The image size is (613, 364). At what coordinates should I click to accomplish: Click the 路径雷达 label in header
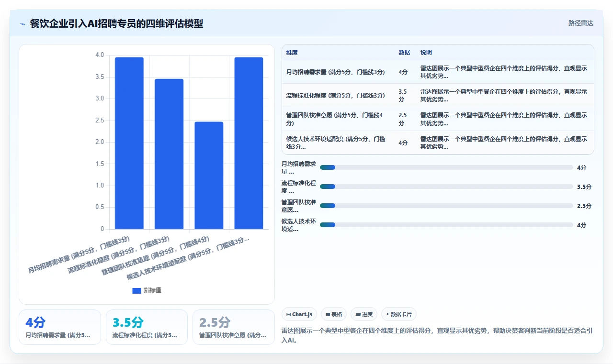(580, 23)
